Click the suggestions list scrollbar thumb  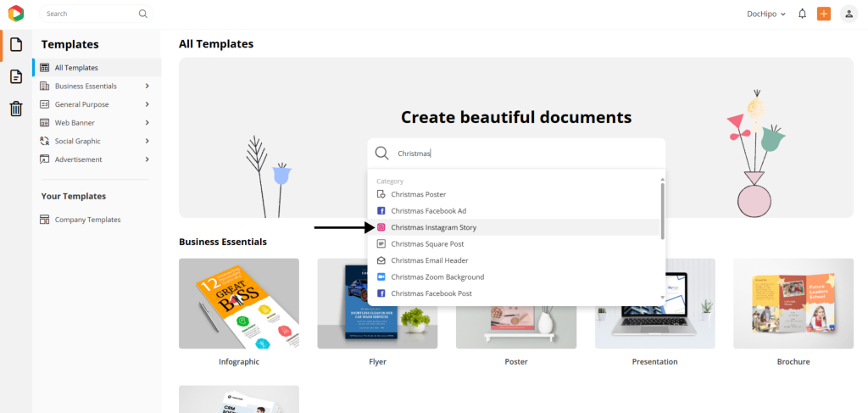663,211
